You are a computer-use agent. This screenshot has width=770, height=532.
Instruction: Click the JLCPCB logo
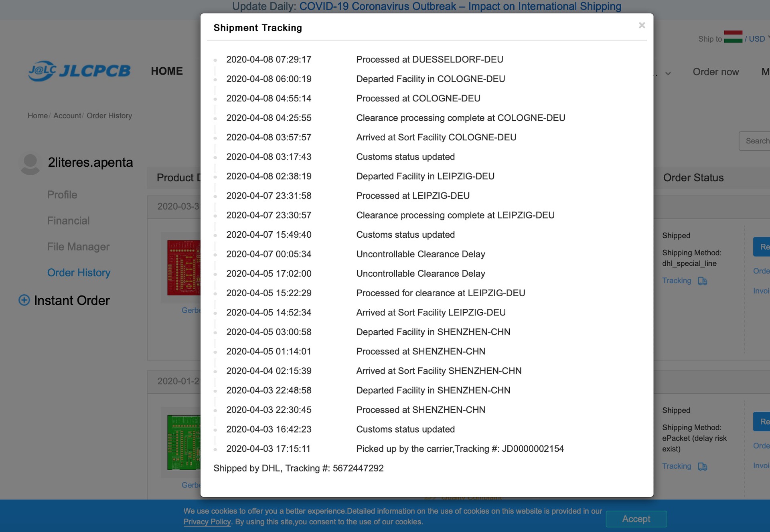(79, 71)
